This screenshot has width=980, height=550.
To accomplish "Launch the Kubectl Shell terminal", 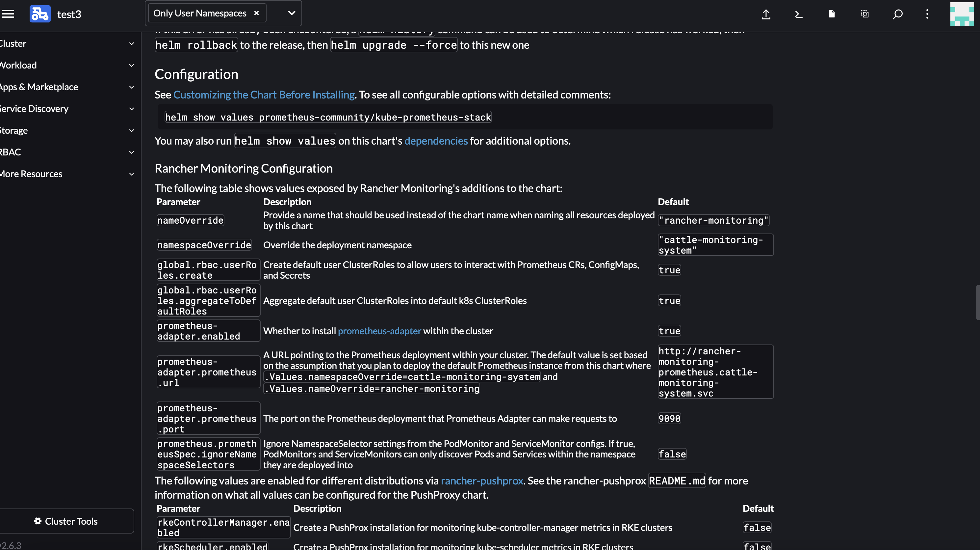I will [x=798, y=14].
